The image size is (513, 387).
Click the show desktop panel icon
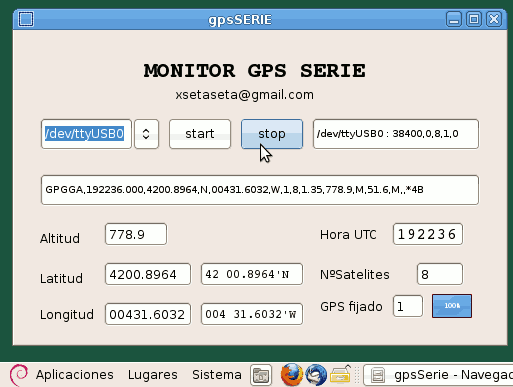click(261, 375)
